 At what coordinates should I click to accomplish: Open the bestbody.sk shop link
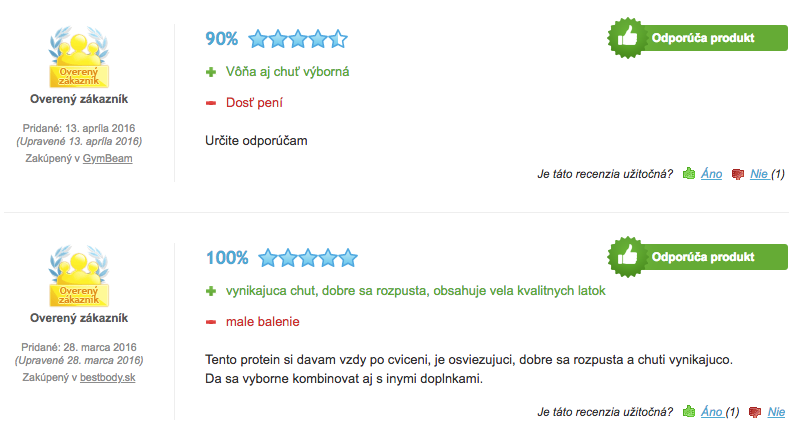point(107,377)
